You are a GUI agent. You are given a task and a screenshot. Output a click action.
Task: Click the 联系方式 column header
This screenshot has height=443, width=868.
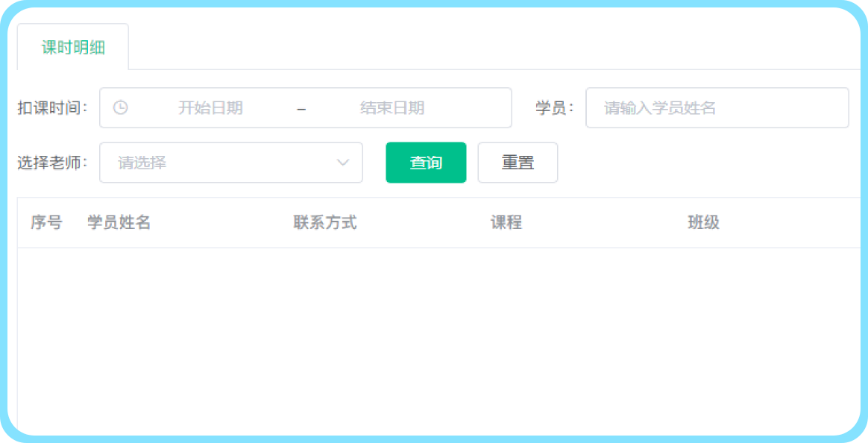[x=325, y=222]
